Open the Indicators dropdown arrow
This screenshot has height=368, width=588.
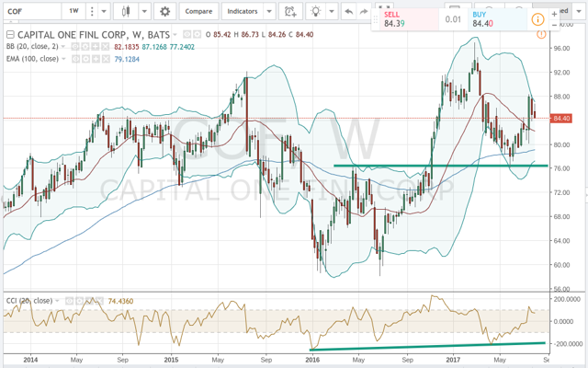269,11
